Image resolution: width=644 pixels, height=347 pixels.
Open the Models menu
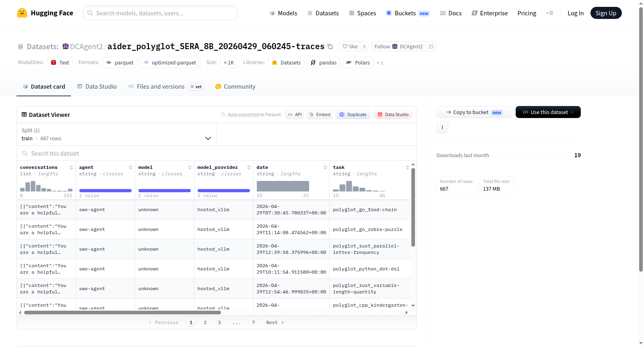(283, 13)
